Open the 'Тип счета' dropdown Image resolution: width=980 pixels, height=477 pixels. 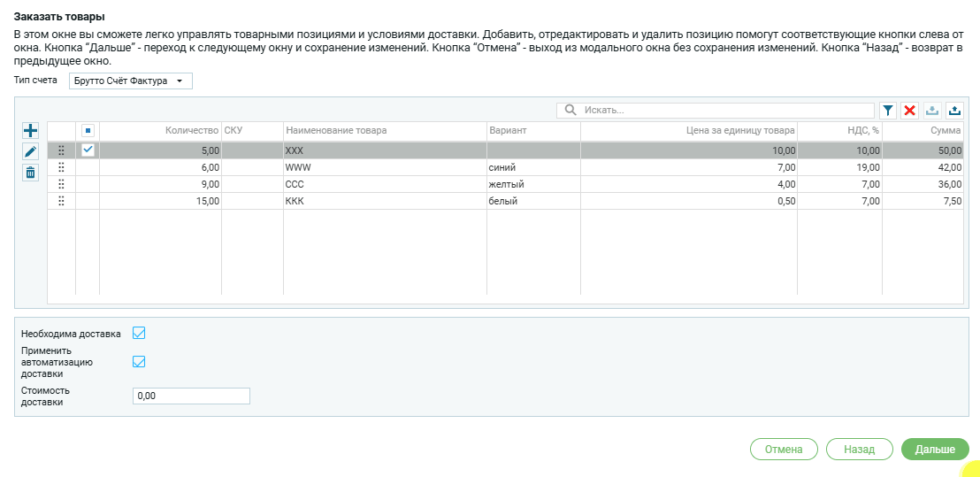(x=130, y=81)
